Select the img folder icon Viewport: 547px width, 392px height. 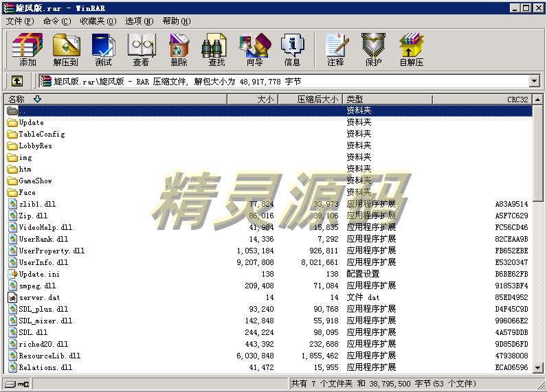click(x=12, y=157)
